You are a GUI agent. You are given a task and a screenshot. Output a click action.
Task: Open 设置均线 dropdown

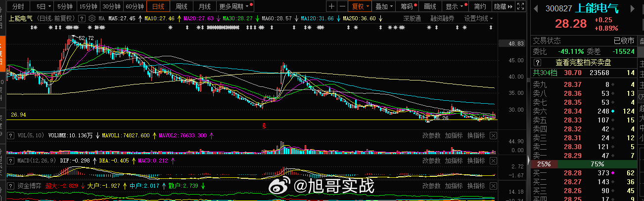pos(479,18)
